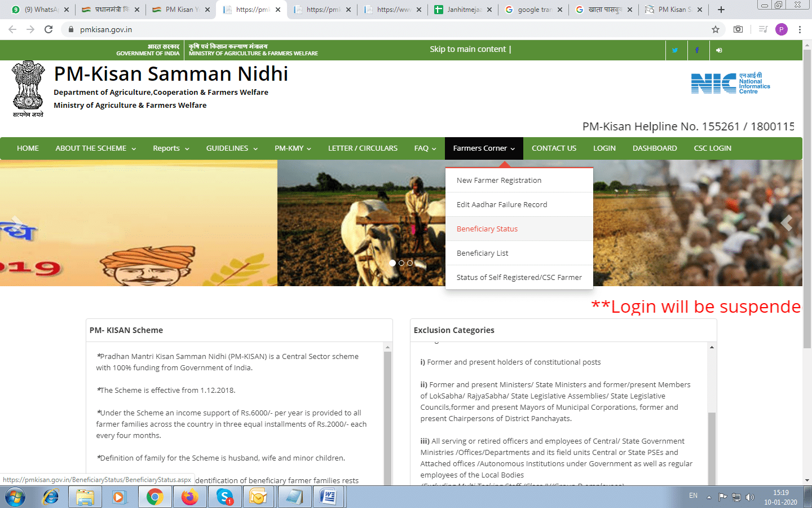The height and width of the screenshot is (508, 812).
Task: Select the third carousel indicator dot
Action: (410, 263)
